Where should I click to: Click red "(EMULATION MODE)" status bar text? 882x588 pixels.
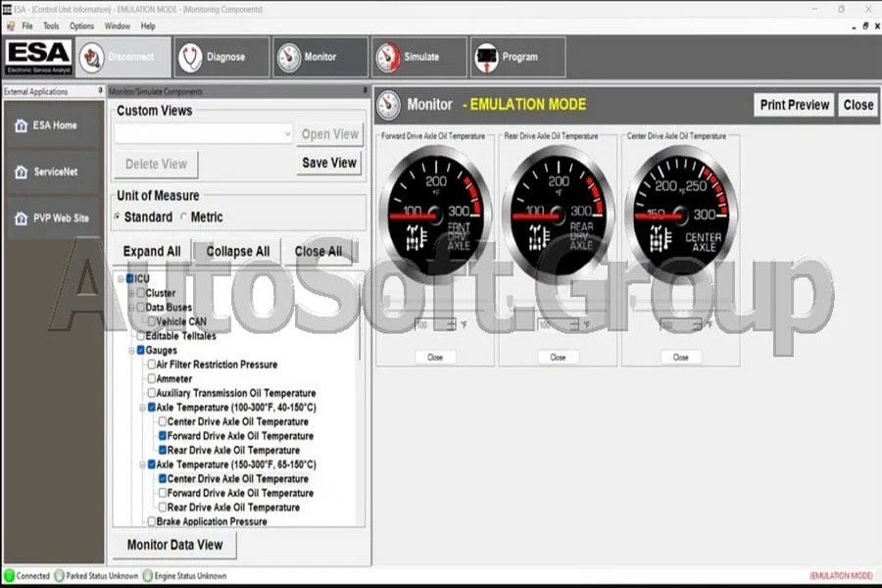click(x=841, y=575)
